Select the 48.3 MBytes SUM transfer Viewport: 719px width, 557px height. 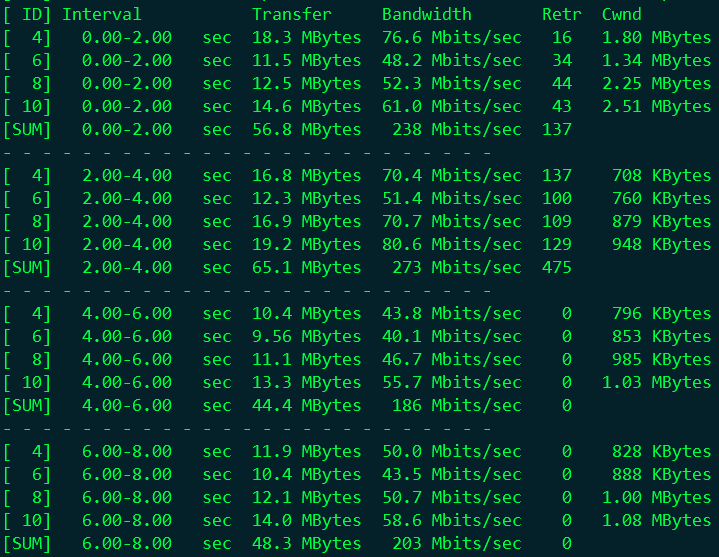306,544
